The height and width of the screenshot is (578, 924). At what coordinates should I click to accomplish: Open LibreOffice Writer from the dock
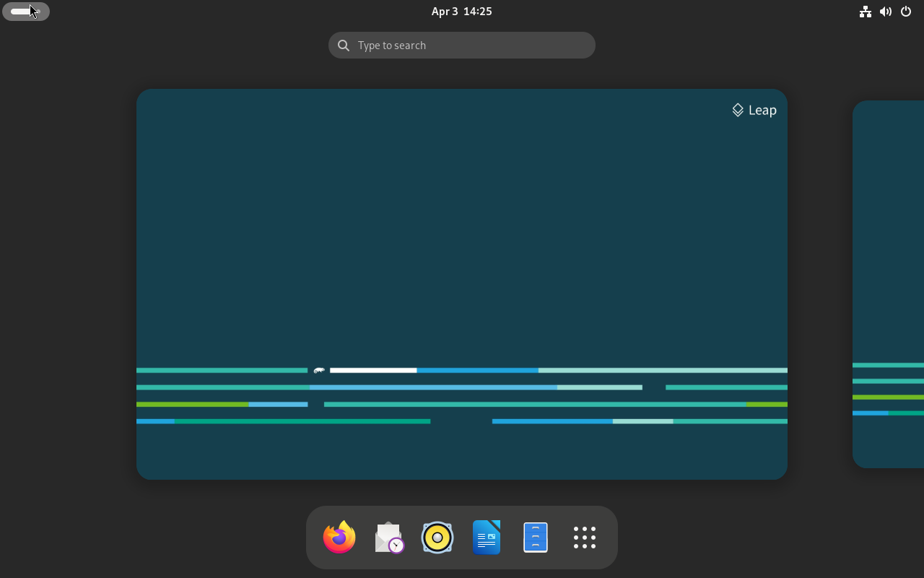[487, 538]
